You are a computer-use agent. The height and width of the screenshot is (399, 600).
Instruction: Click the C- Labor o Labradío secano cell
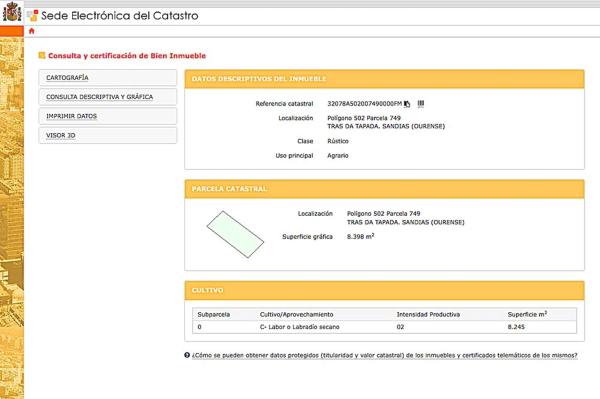pyautogui.click(x=300, y=327)
